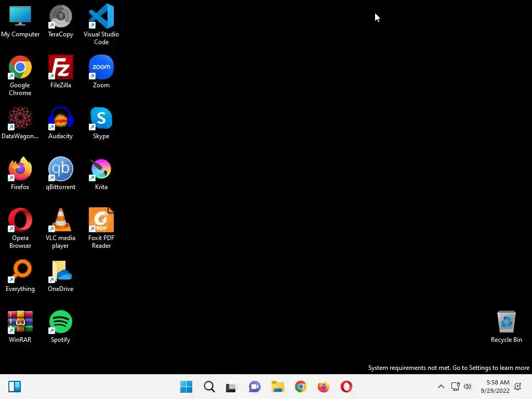Select the Recycle Bin icon
This screenshot has width=532, height=399.
[x=506, y=327]
